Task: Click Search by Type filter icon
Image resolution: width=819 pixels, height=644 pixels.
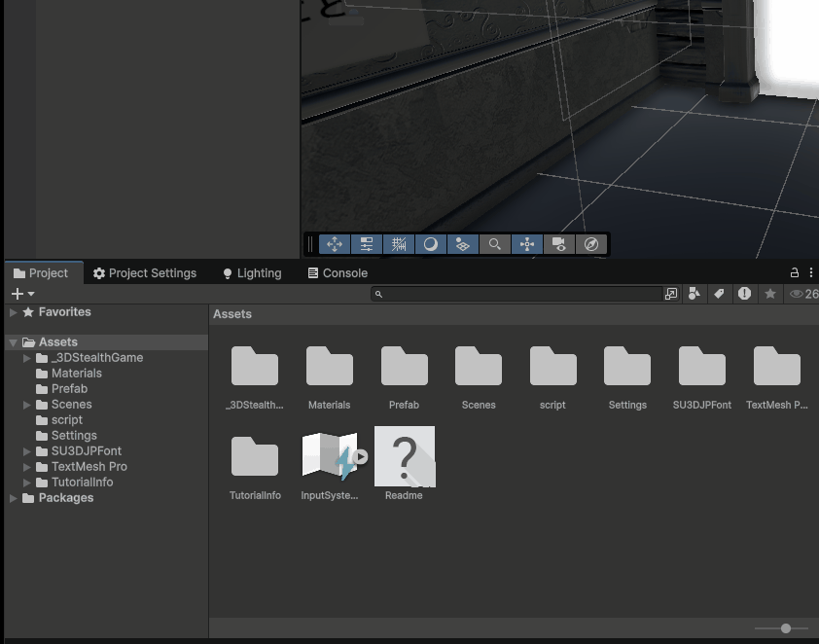Action: (x=694, y=294)
